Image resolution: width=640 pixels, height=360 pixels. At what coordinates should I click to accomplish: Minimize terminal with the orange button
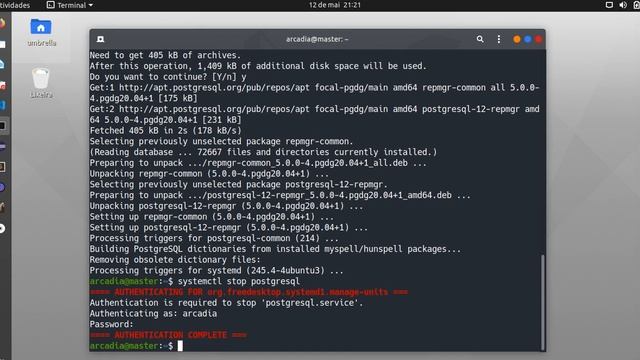tap(517, 39)
